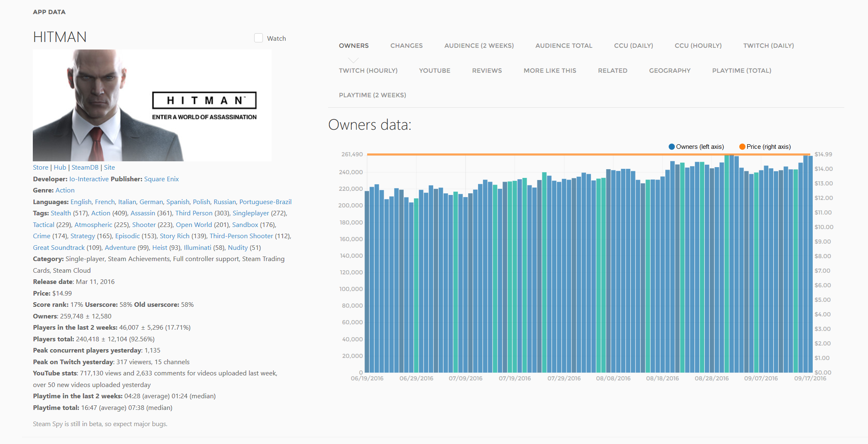
Task: View the Playtime (2 Weeks) tab
Action: point(372,95)
